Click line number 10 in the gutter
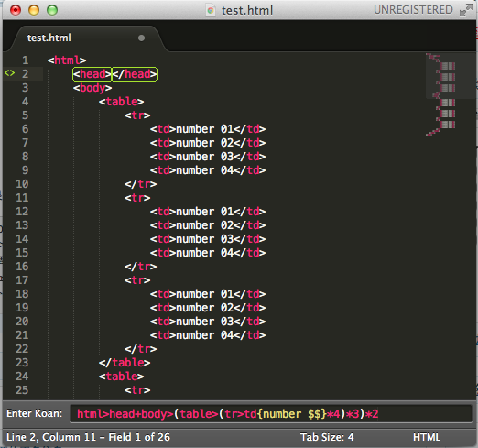This screenshot has height=448, width=478. (x=22, y=184)
